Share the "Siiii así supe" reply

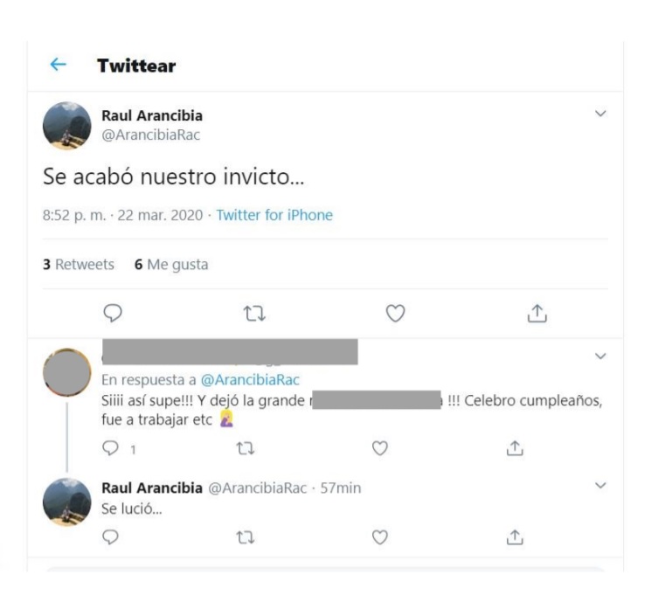tap(516, 448)
